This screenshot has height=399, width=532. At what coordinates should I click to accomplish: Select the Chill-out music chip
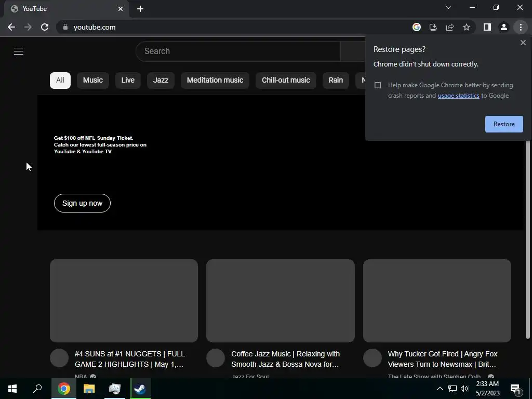pos(286,81)
